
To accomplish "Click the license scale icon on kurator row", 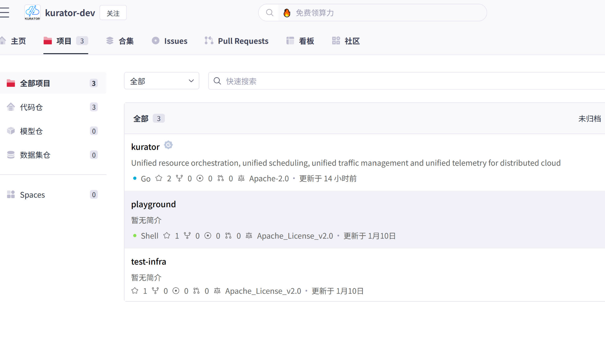I will click(241, 178).
